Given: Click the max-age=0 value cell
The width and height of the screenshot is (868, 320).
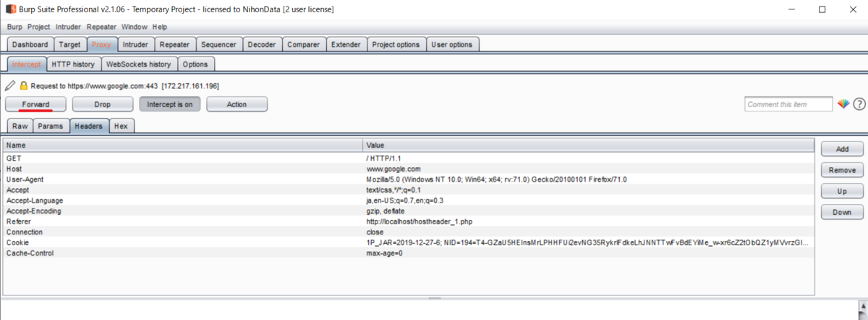Looking at the screenshot, I should click(385, 253).
